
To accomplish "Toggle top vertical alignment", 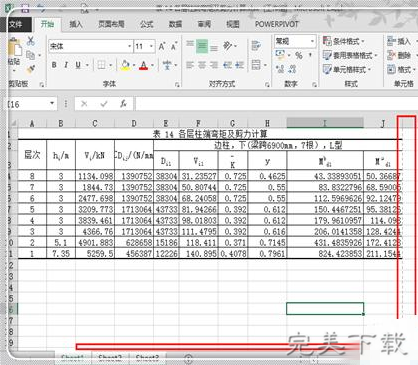I will 190,44.
